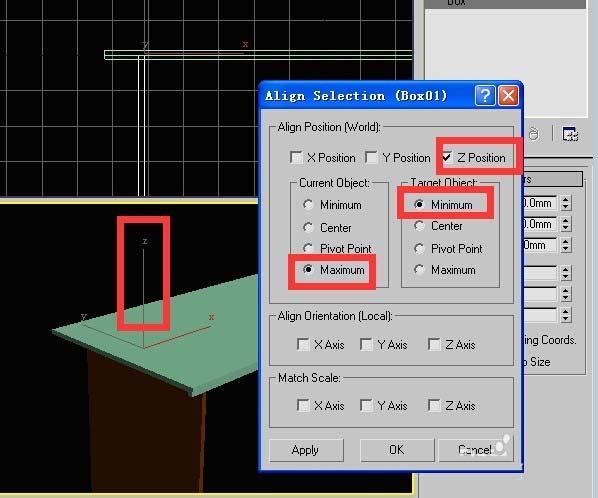Open help with the question mark button
598x498 pixels.
click(485, 95)
